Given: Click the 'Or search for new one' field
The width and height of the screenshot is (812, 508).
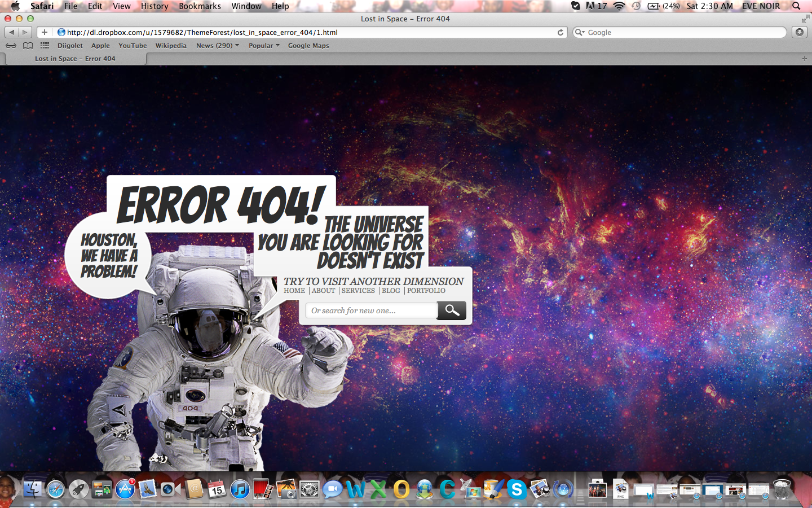Looking at the screenshot, I should point(371,310).
